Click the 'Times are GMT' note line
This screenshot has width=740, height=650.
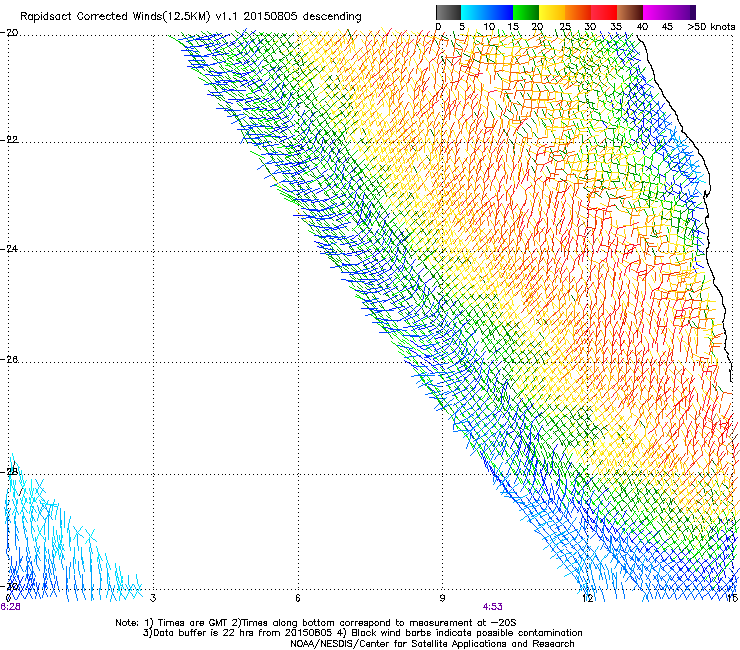pyautogui.click(x=316, y=623)
